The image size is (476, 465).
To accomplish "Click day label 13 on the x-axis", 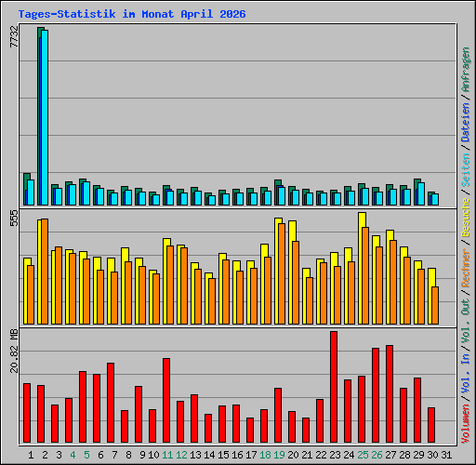I will point(195,455).
